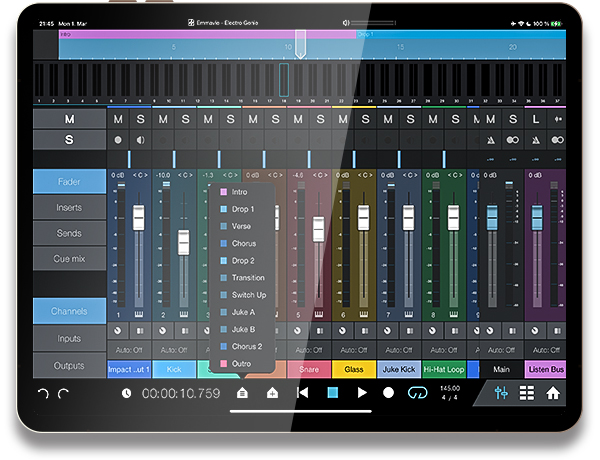
Task: Toggle the loop button
Action: click(417, 393)
